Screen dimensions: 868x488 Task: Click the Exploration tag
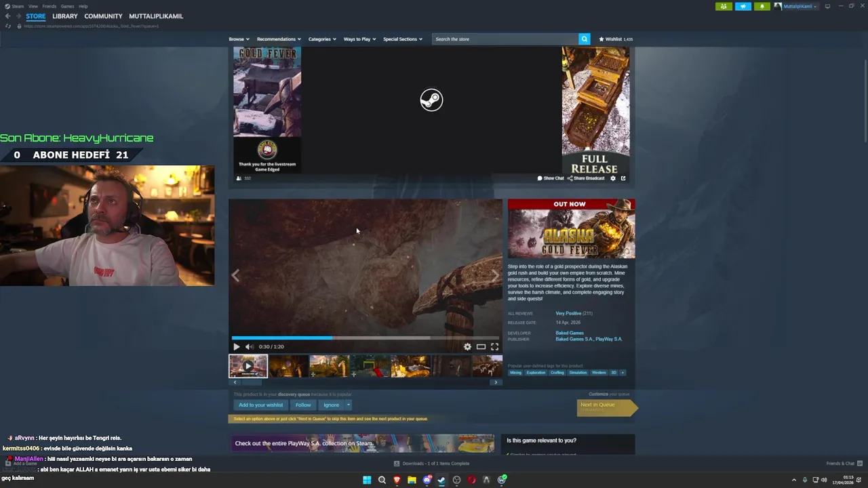click(536, 372)
